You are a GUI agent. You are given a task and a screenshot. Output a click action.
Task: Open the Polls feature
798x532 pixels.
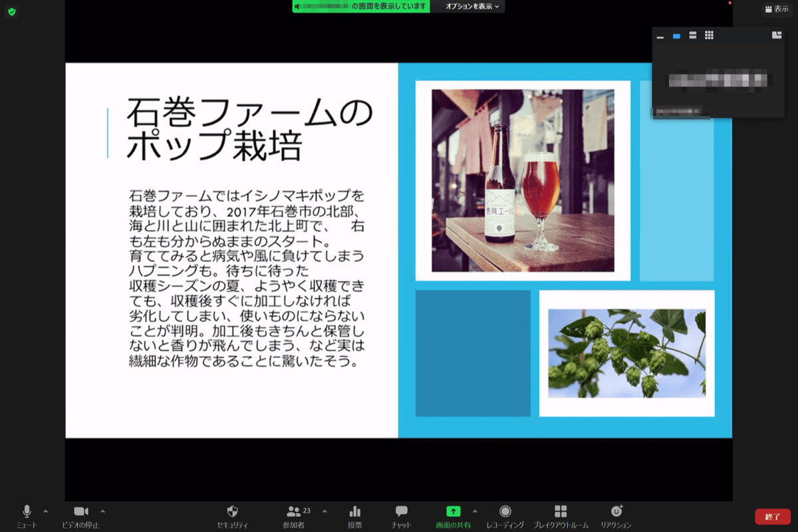click(354, 512)
